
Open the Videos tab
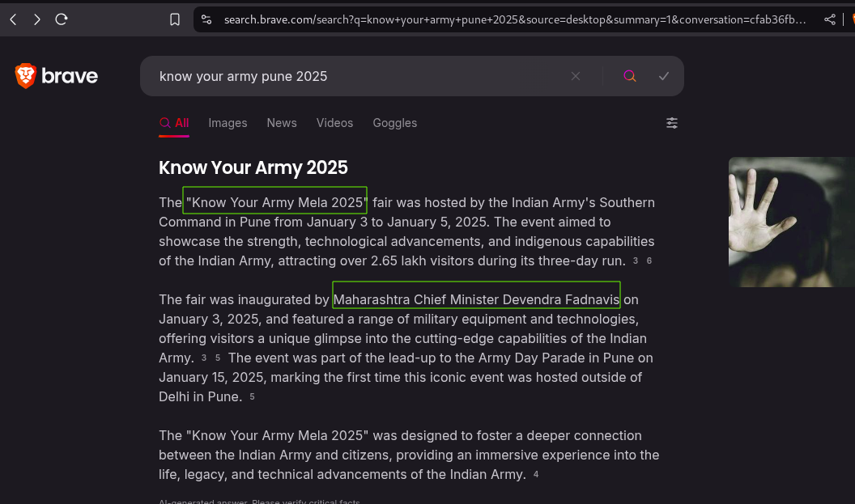tap(334, 123)
